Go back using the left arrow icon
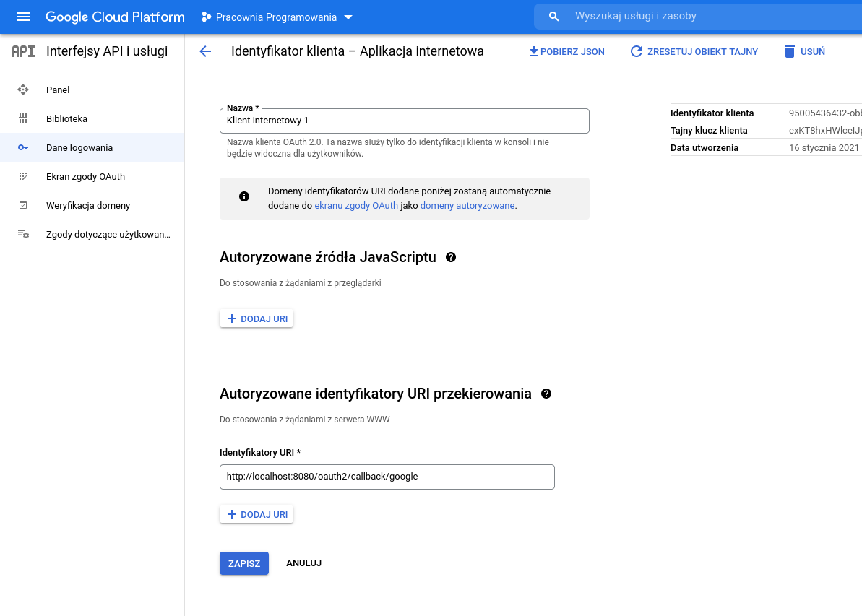862x616 pixels. click(x=205, y=52)
